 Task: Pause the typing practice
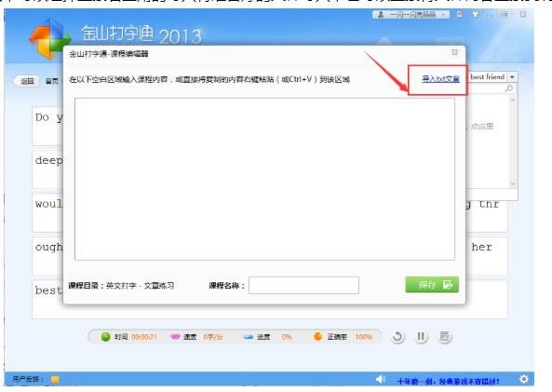421,337
